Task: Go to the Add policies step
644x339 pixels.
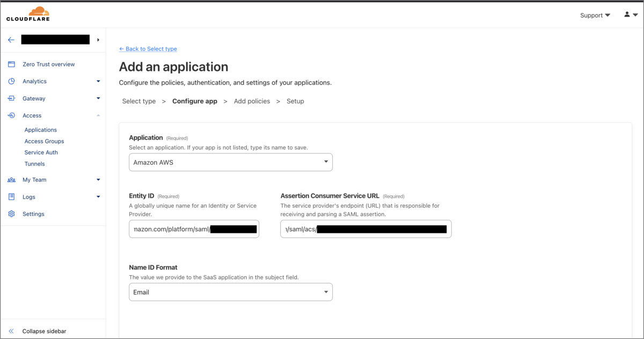Action: [252, 101]
